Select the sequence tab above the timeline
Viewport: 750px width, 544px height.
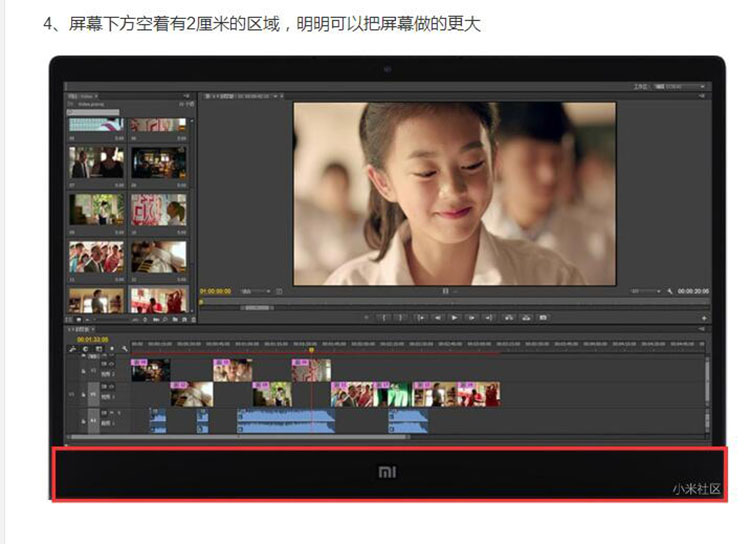80,329
